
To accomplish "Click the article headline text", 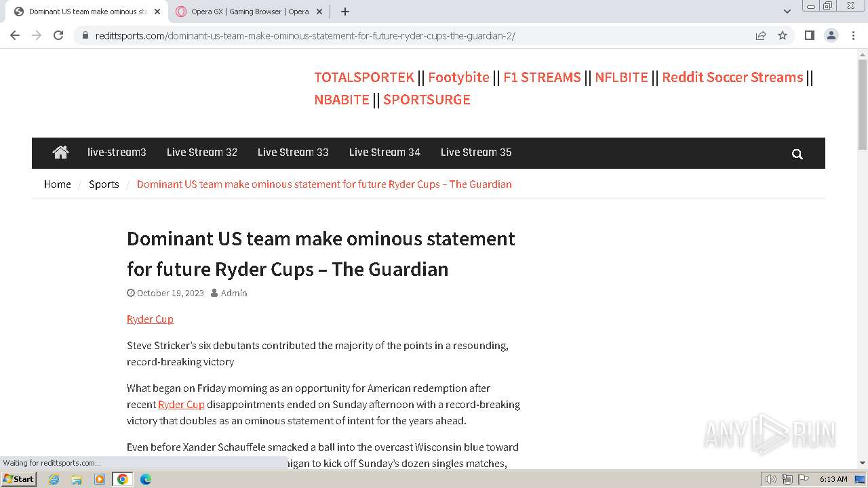I will pyautogui.click(x=321, y=253).
